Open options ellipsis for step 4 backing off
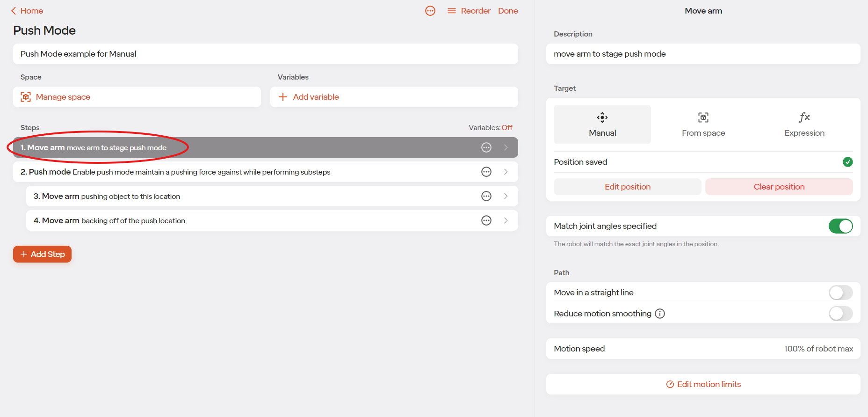 (486, 220)
